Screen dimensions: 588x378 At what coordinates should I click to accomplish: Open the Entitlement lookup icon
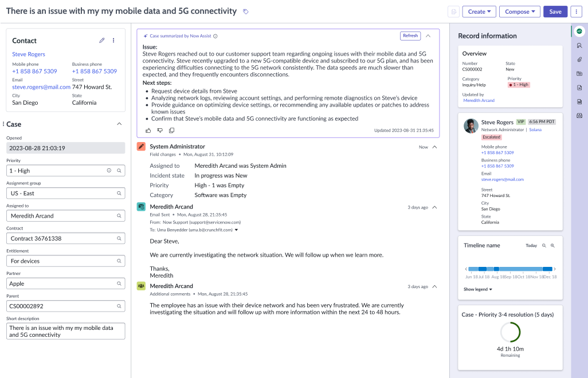(x=119, y=261)
